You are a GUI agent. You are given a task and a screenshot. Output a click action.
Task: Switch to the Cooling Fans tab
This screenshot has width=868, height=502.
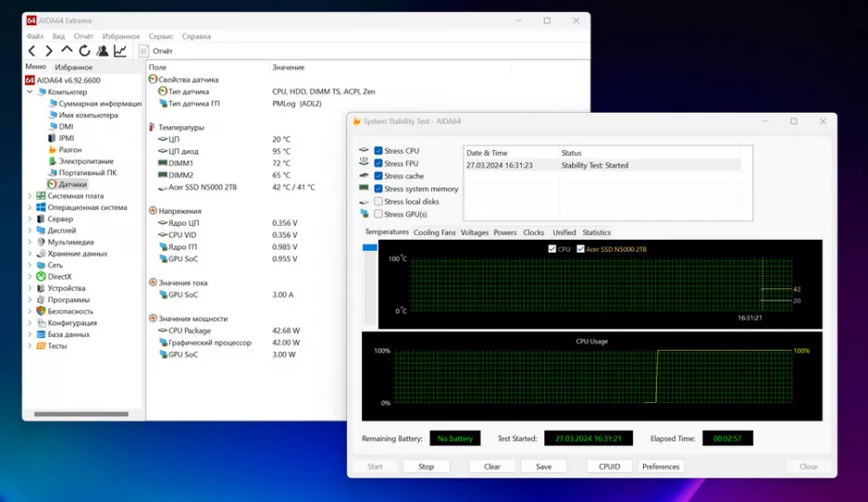tap(434, 232)
